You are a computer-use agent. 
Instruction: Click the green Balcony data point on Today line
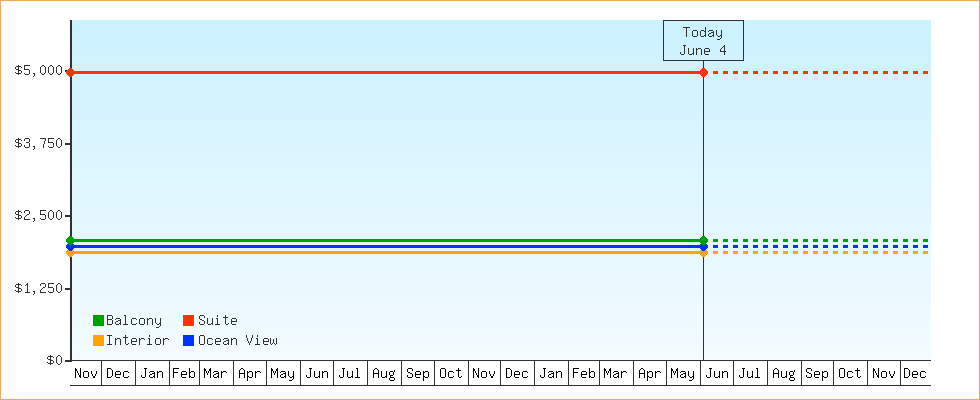pos(704,240)
